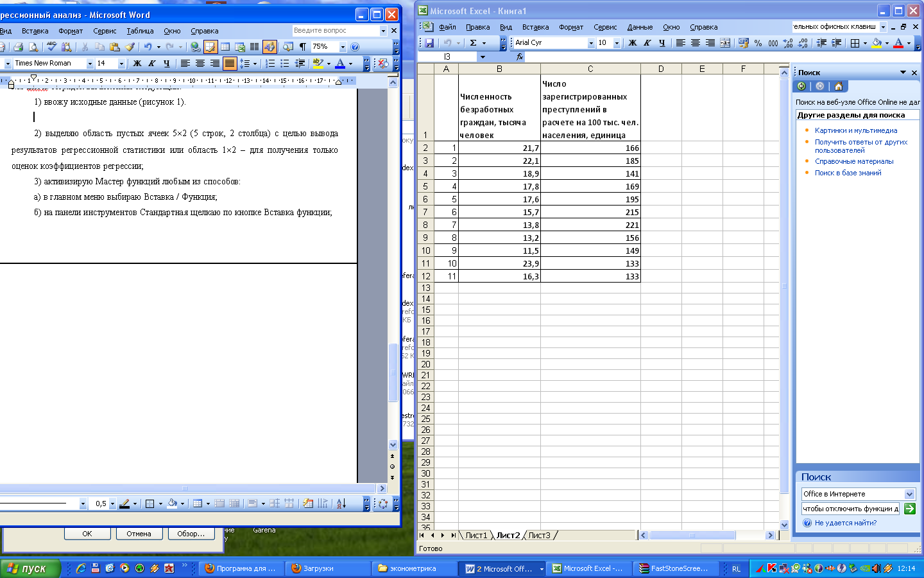Open Таблица menu in Word
The image size is (924, 578).
point(140,31)
